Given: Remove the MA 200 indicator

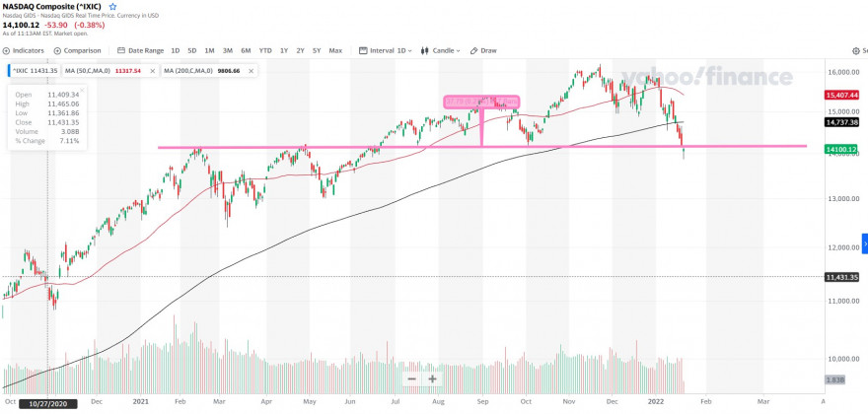Looking at the screenshot, I should point(251,71).
